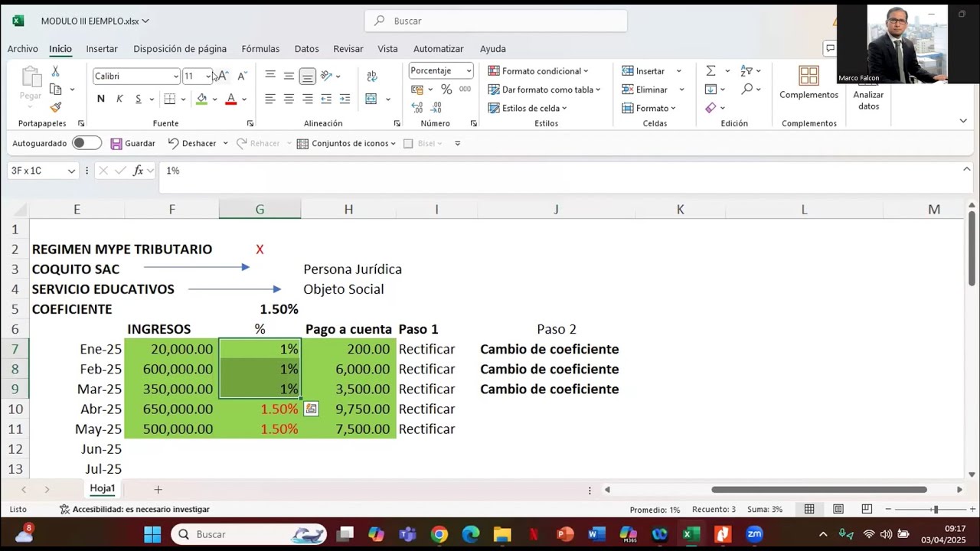Decrease font size with smaller A icon

241,76
